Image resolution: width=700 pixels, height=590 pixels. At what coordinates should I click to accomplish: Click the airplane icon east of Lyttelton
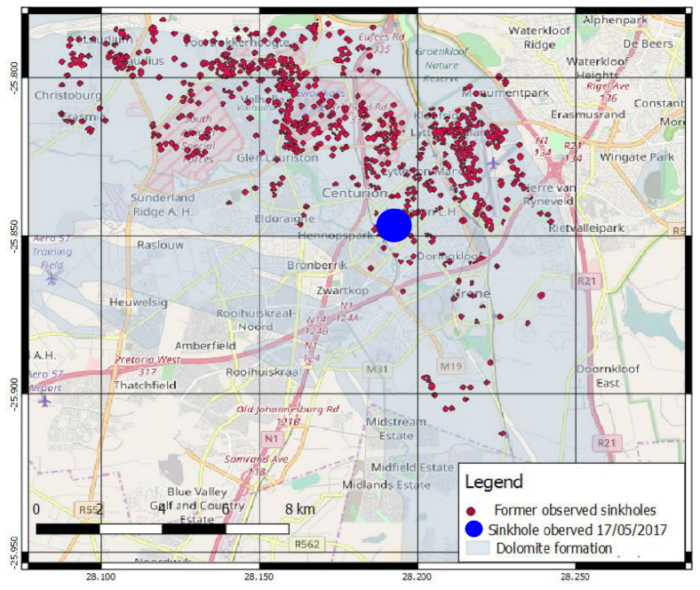[494, 163]
